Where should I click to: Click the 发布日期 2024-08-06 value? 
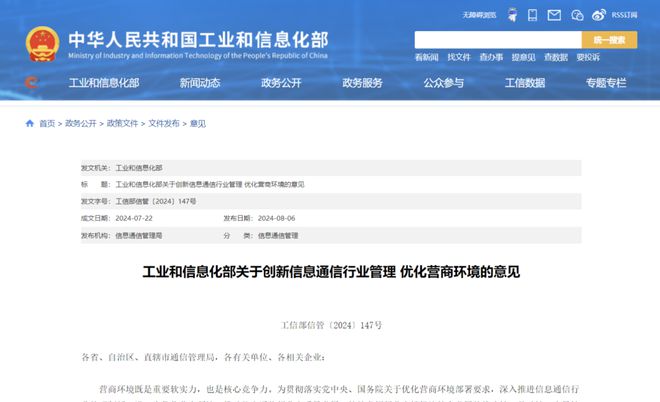277,218
